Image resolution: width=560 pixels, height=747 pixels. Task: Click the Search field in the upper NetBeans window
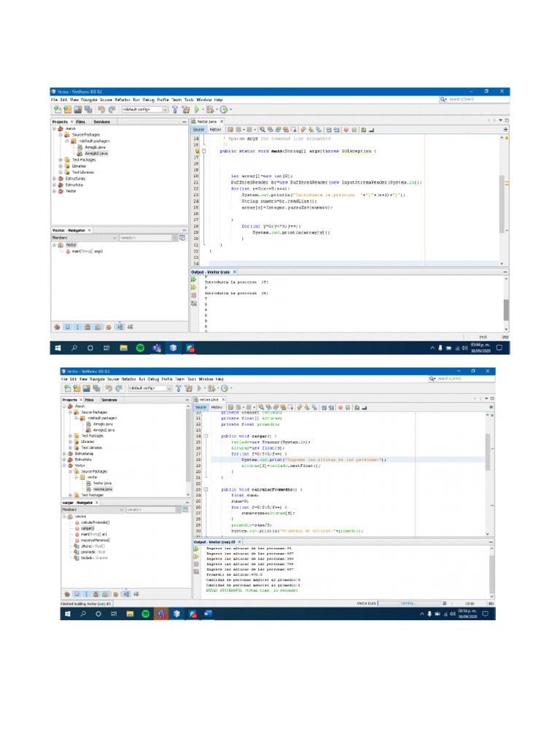pos(470,99)
